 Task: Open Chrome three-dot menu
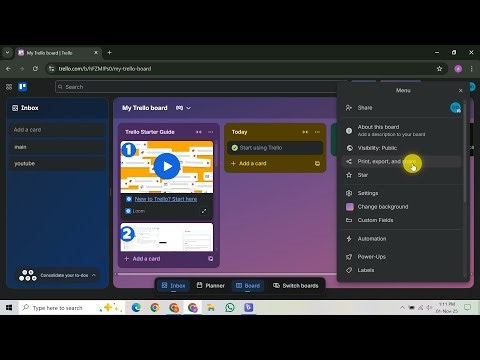pyautogui.click(x=471, y=69)
